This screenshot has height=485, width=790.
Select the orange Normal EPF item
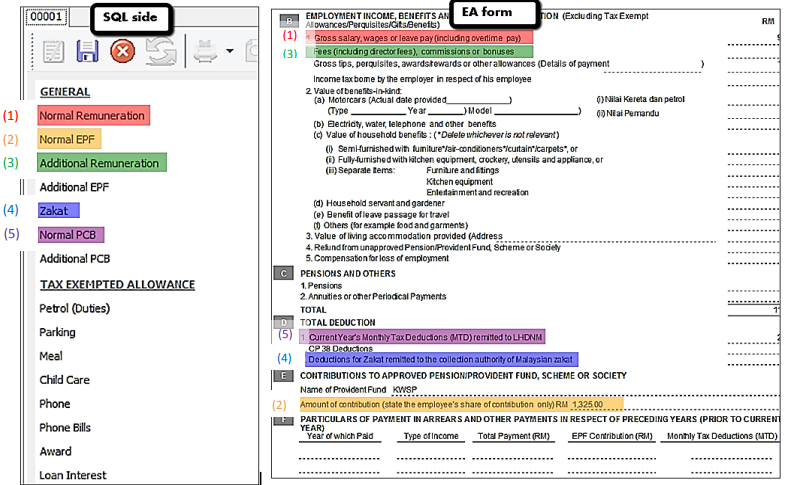click(x=67, y=139)
